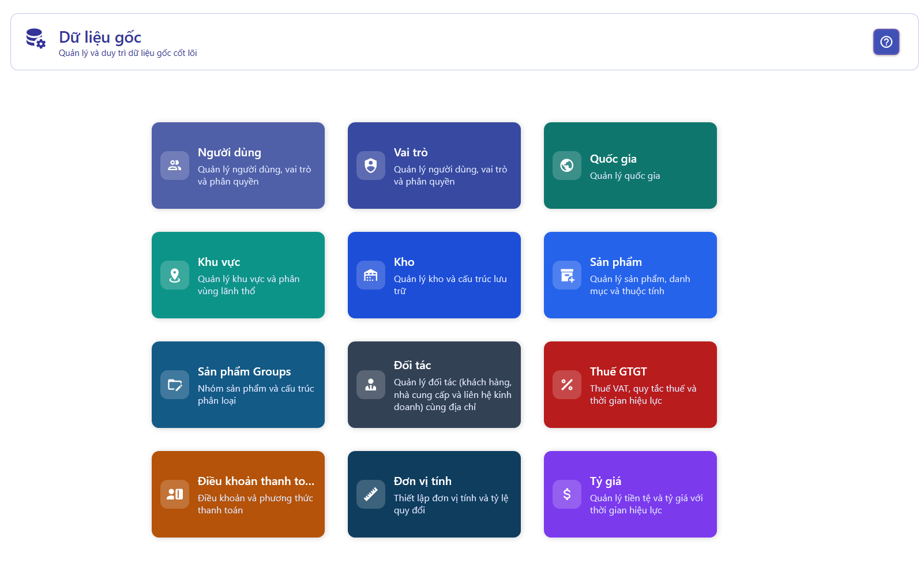Click the people icon on Người dùng card
924x575 pixels.
pos(175,166)
